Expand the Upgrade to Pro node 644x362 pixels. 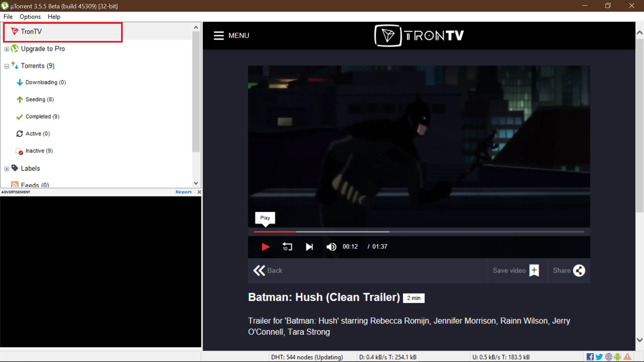click(x=7, y=49)
